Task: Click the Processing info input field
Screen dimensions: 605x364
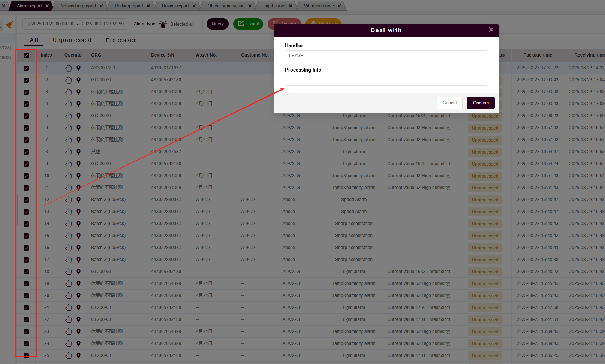Action: point(386,80)
